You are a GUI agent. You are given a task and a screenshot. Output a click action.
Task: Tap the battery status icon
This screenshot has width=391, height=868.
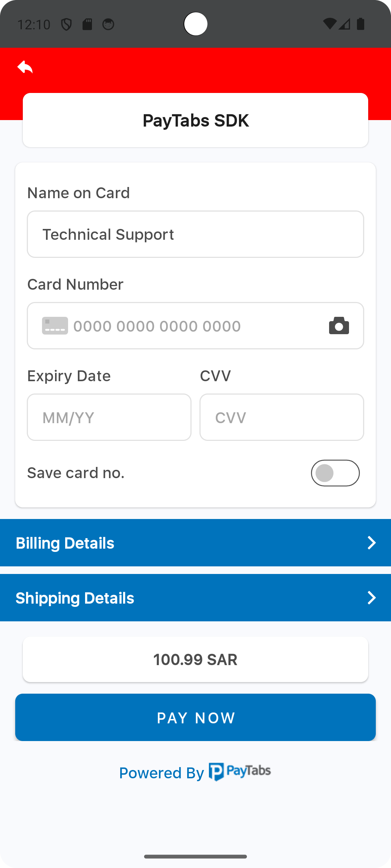361,24
